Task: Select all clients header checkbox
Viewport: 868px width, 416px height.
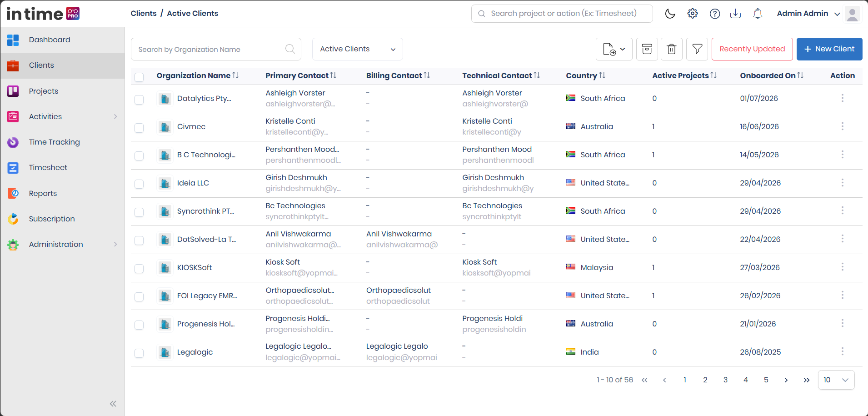Action: click(139, 77)
